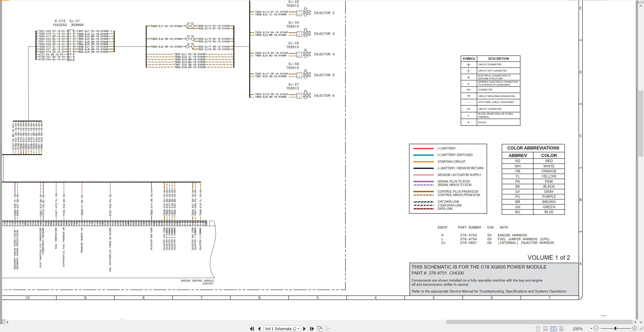Viewport: 644px width, 332px height.
Task: Click the INJECTOR 5 label
Action: click(x=324, y=75)
